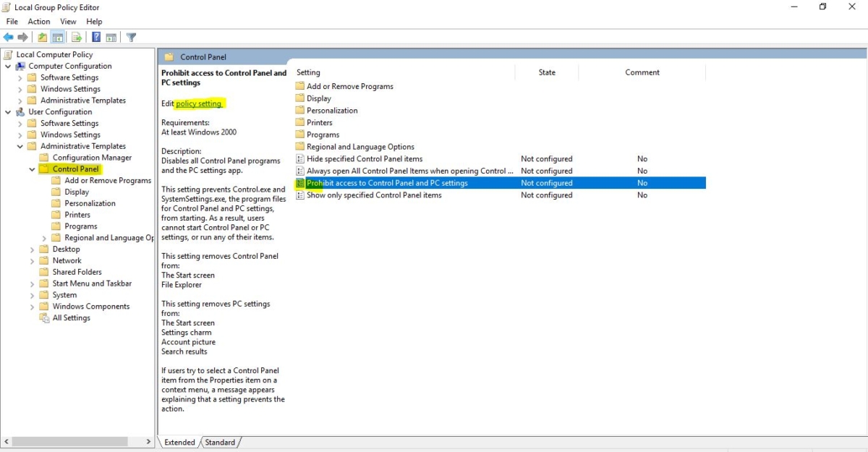Screen dimensions: 868x452
Task: Toggle the Show/Hide Console Tree icon
Action: tap(57, 37)
